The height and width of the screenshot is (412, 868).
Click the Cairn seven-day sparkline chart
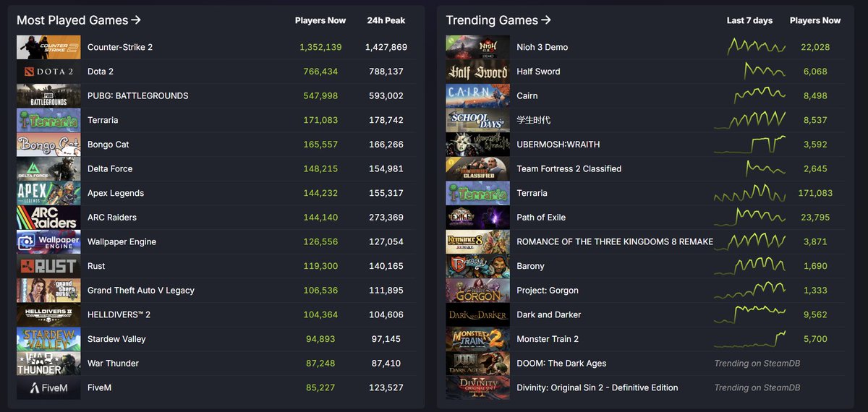click(x=759, y=95)
